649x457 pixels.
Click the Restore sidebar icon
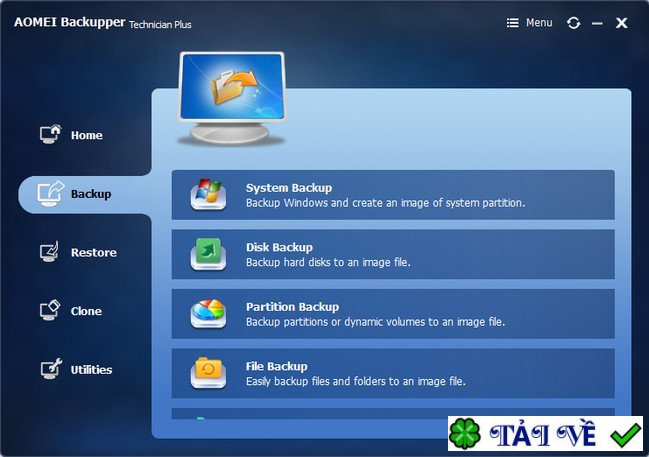pos(49,252)
